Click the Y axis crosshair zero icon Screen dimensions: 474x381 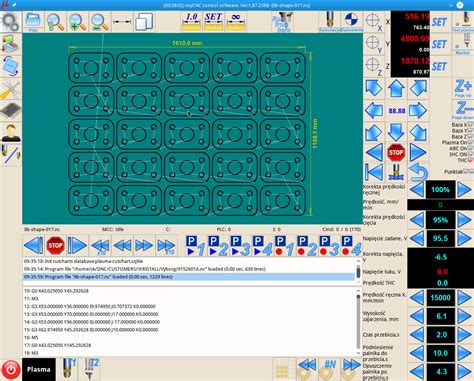373,44
